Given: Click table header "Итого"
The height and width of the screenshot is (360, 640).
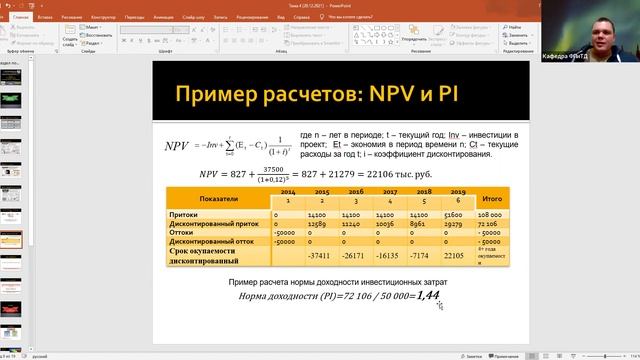Looking at the screenshot, I should [492, 199].
